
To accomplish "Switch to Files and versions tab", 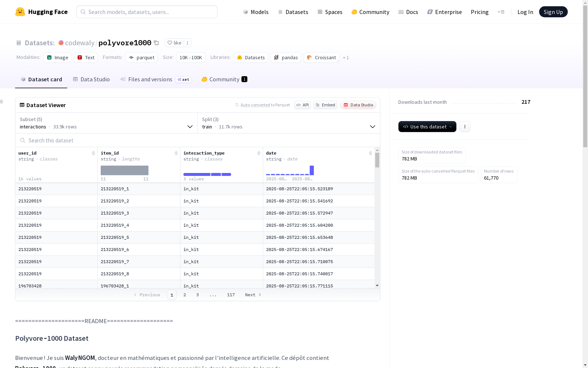I will pyautogui.click(x=155, y=79).
